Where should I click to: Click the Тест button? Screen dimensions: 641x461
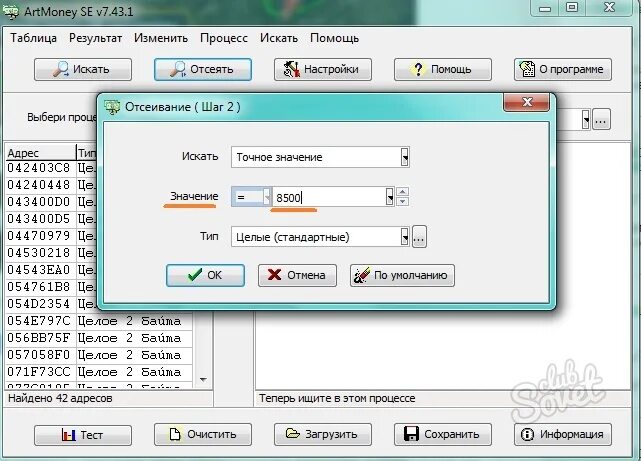click(x=83, y=434)
